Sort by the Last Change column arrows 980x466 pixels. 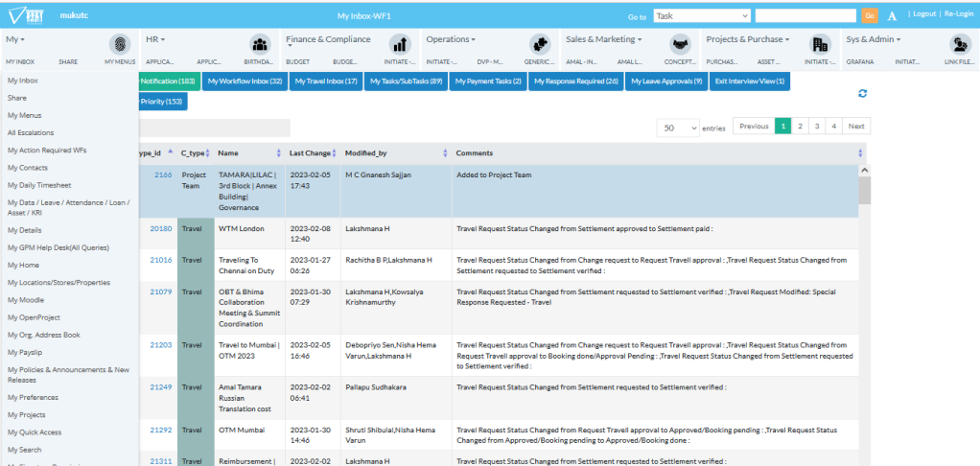[335, 153]
